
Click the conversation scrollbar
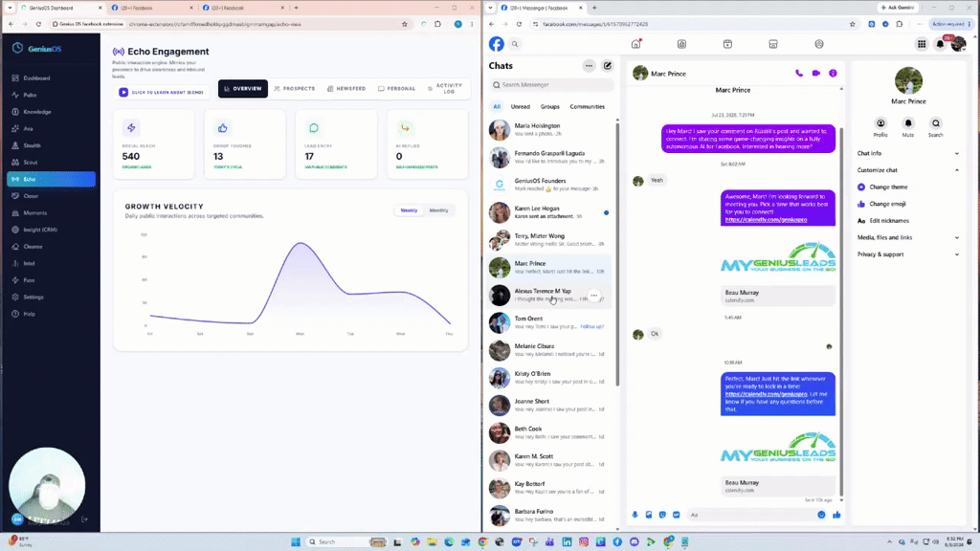[841, 313]
